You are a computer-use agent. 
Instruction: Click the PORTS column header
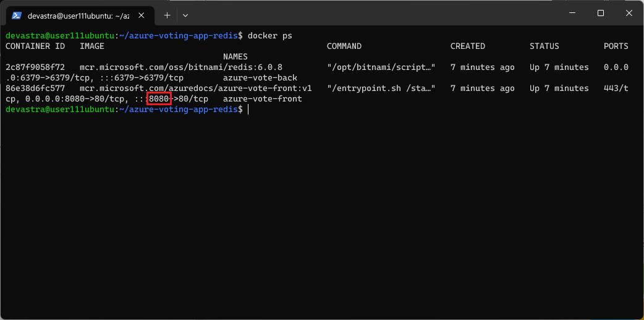(616, 46)
